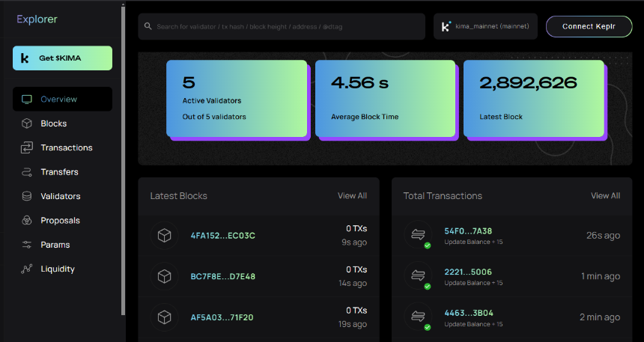This screenshot has height=342, width=644.
Task: Select the Validators database icon
Action: tap(27, 196)
